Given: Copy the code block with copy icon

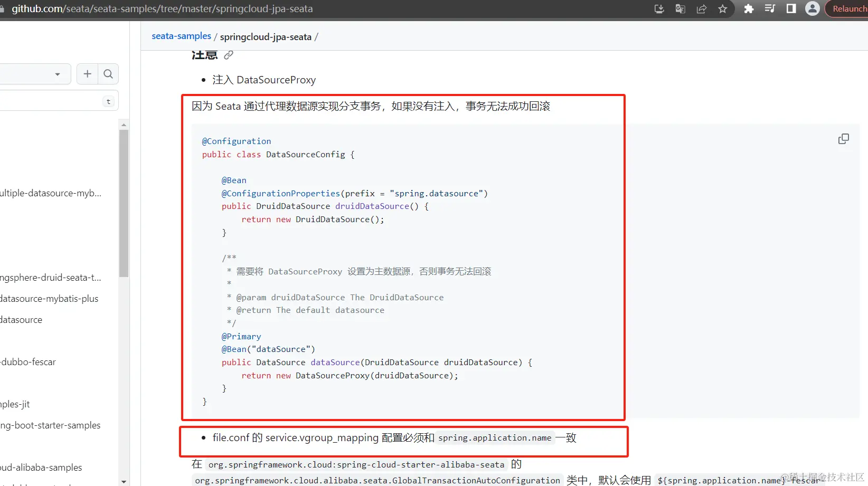Looking at the screenshot, I should [844, 139].
